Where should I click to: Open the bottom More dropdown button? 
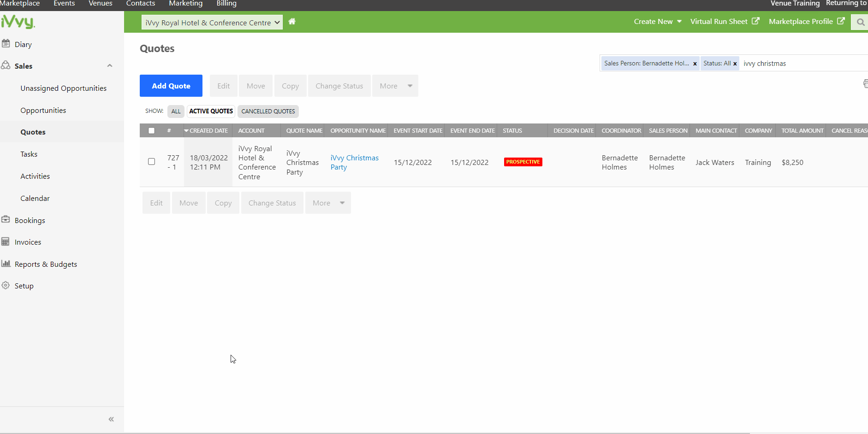point(328,203)
